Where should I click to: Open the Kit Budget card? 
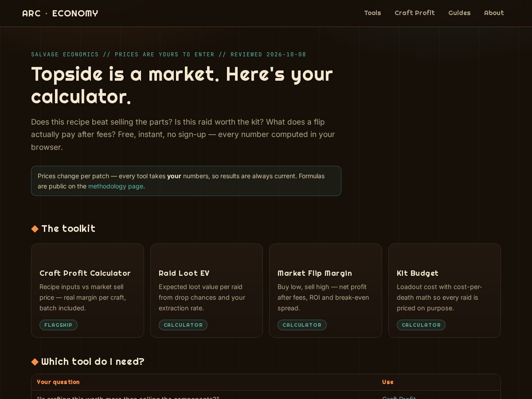[445, 290]
